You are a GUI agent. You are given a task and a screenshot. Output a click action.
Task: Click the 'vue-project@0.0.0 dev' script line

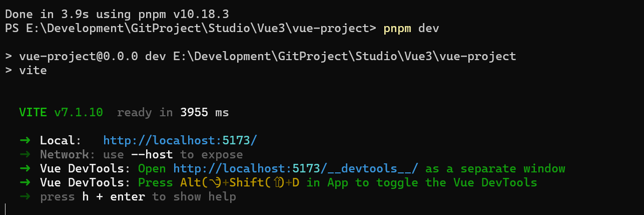(260, 56)
